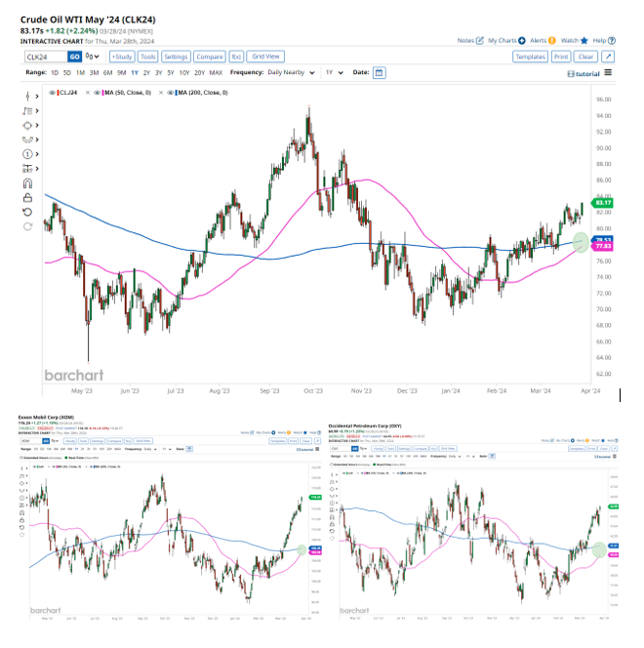Click the pop-out expand arrow icon next to Clear

[x=608, y=57]
